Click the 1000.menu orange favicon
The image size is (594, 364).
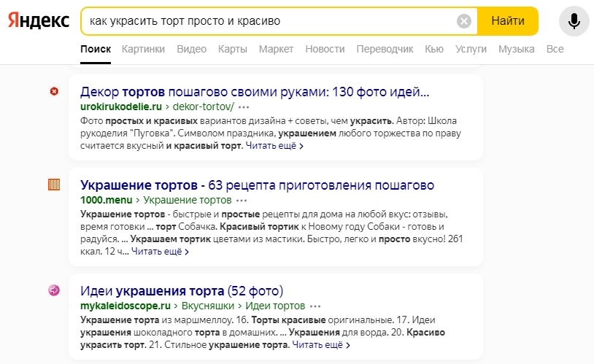54,185
